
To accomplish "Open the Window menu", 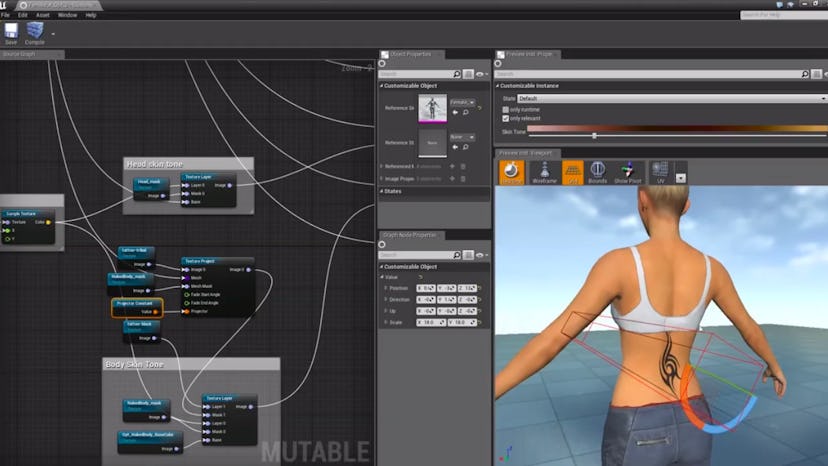I will click(x=67, y=15).
